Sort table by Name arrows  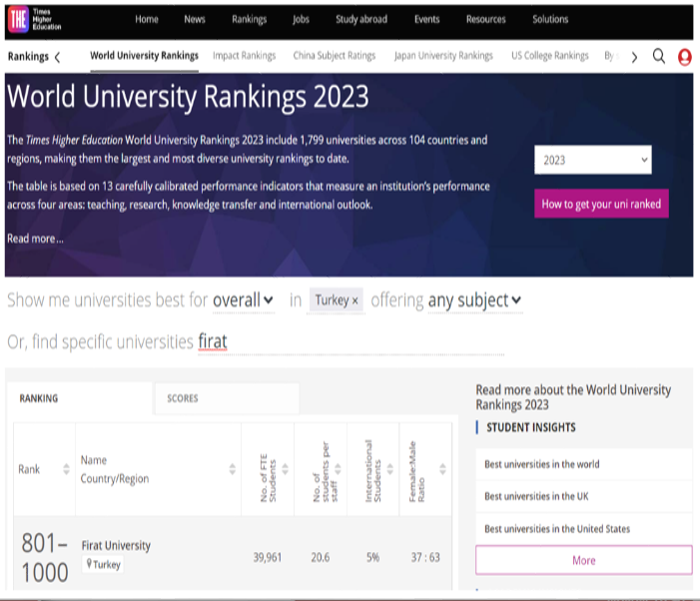pos(232,469)
